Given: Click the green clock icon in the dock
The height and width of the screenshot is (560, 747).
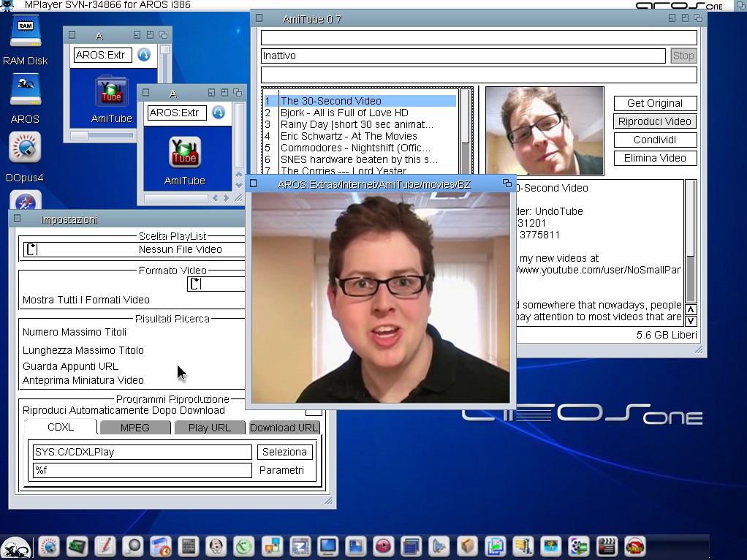Looking at the screenshot, I should [x=243, y=546].
